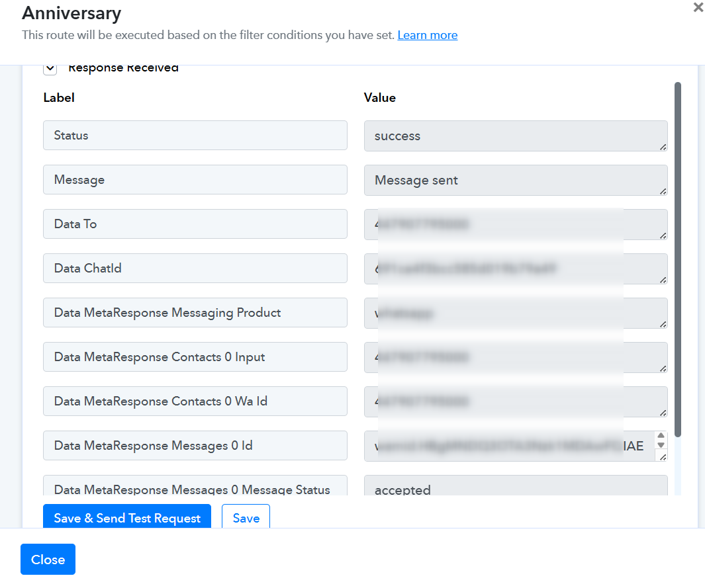The width and height of the screenshot is (705, 588).
Task: Select the Contacts 0 Wa Id label field
Action: pyautogui.click(x=195, y=401)
